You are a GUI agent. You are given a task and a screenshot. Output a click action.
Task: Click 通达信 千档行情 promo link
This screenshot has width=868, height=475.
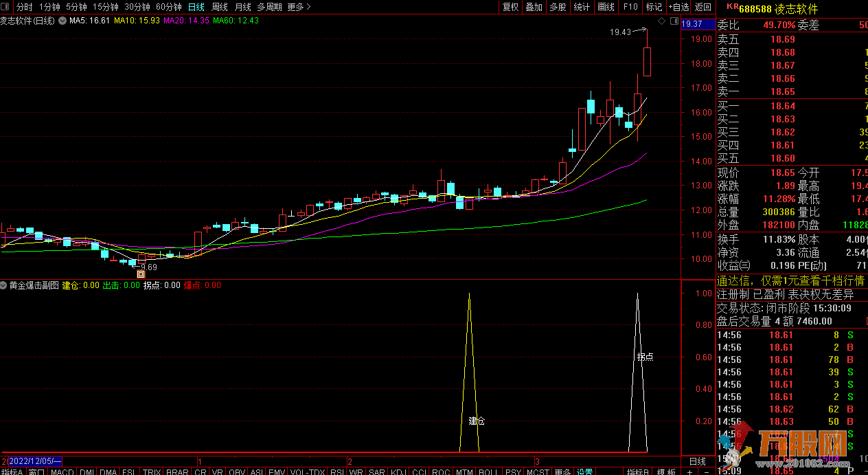click(792, 280)
